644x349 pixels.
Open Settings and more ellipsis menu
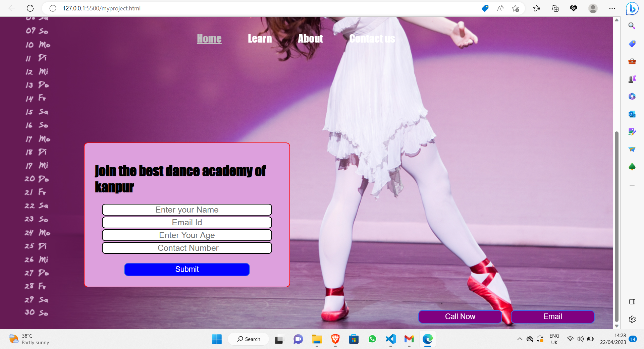tap(612, 8)
